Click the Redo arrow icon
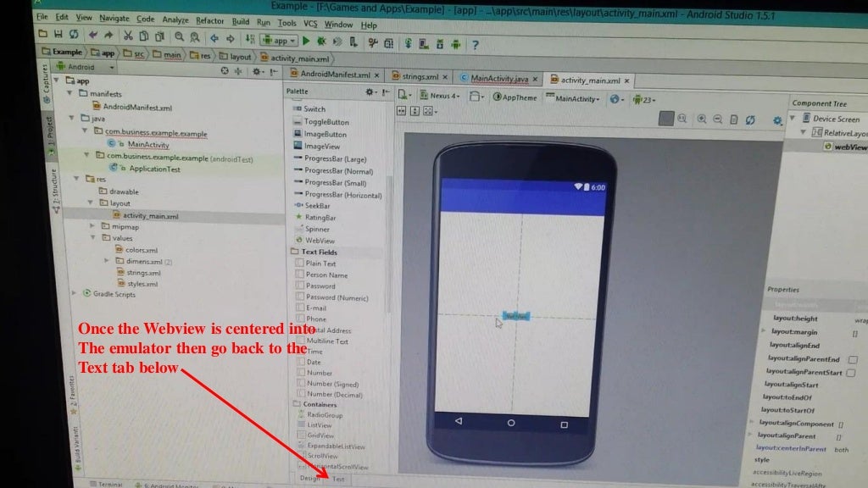The width and height of the screenshot is (868, 488). coord(108,36)
